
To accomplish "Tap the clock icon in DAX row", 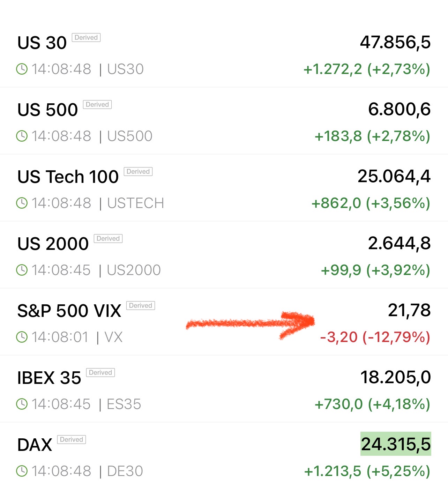I will pos(22,471).
